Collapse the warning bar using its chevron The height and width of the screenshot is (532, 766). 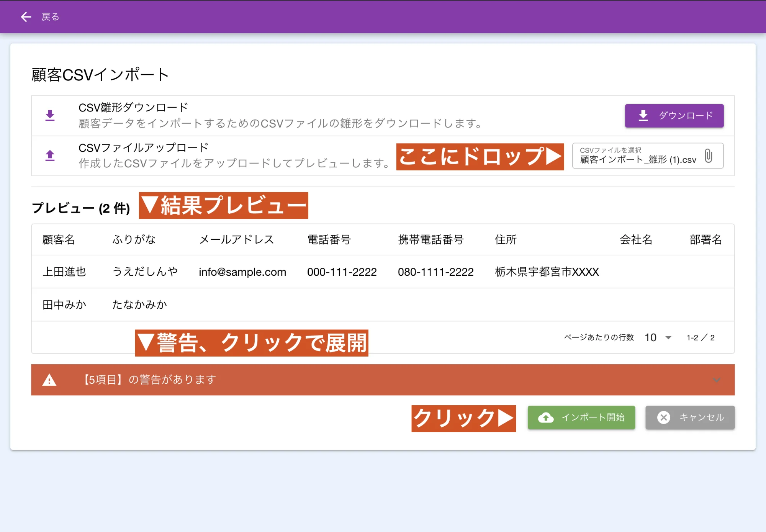point(717,380)
